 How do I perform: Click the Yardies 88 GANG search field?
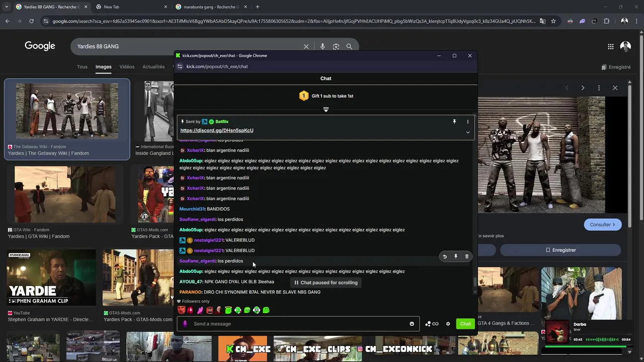[186, 46]
